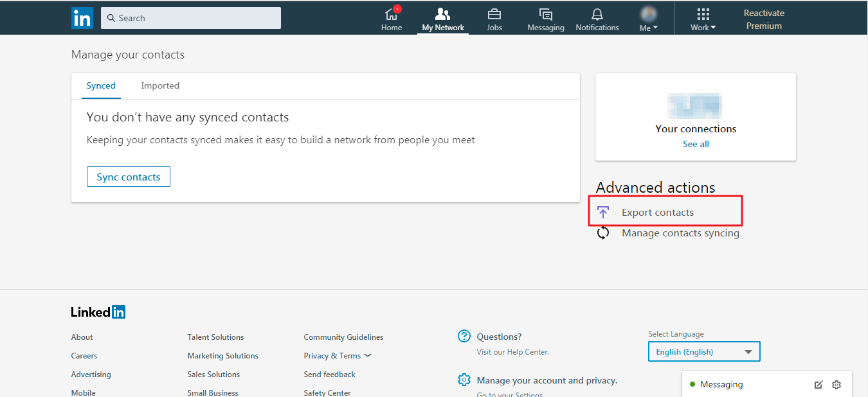Image resolution: width=868 pixels, height=397 pixels.
Task: Open Community Guidelines link
Action: tap(343, 337)
